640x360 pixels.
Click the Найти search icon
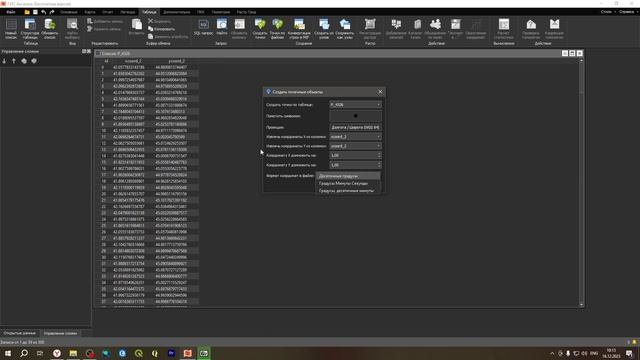(x=222, y=27)
